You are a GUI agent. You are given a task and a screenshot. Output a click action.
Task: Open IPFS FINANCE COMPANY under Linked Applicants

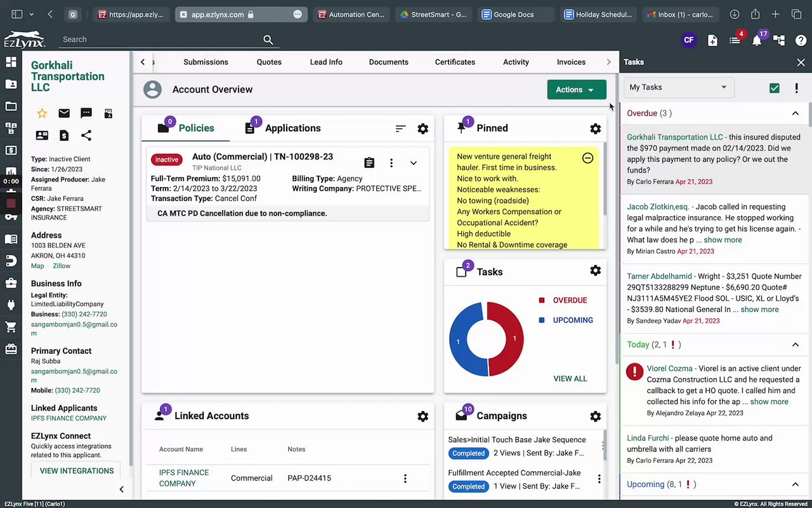point(69,418)
